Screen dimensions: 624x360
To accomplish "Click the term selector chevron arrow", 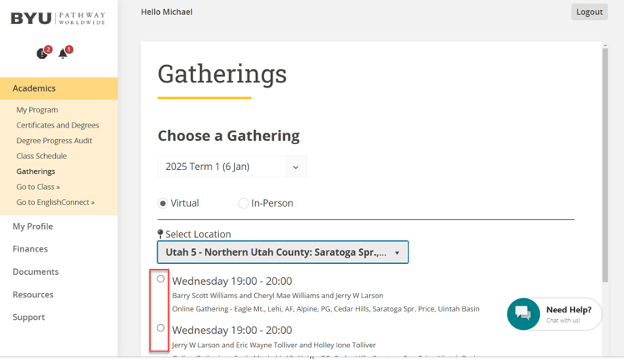I will click(296, 167).
